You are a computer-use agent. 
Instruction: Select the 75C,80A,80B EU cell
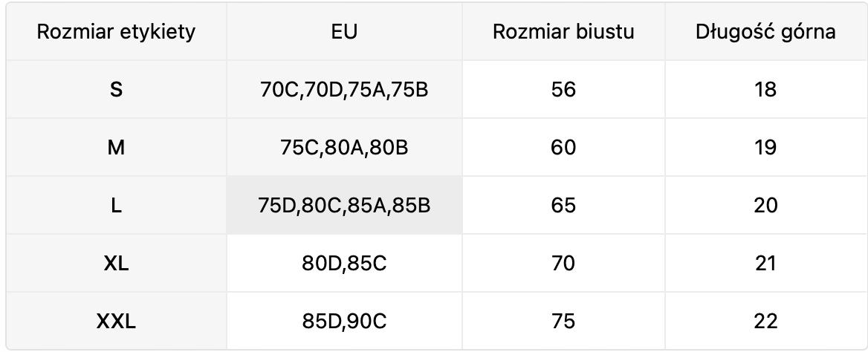[x=345, y=148]
